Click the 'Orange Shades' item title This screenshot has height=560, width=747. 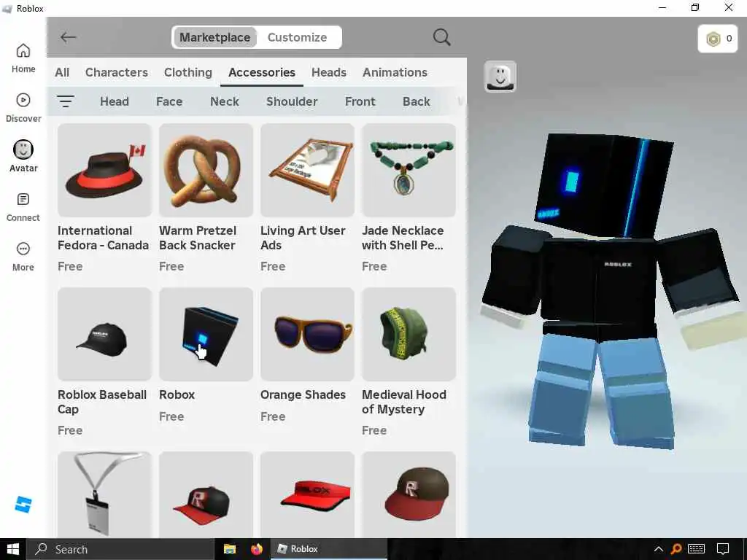pyautogui.click(x=303, y=394)
